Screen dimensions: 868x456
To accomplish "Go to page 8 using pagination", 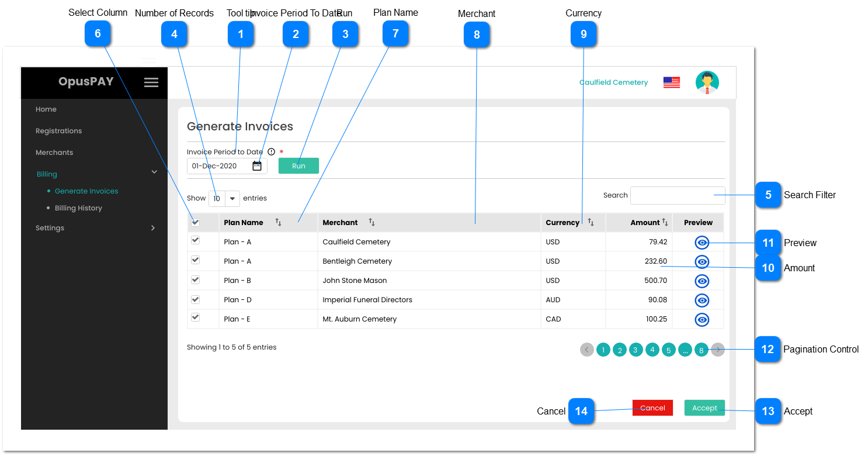I will click(702, 350).
